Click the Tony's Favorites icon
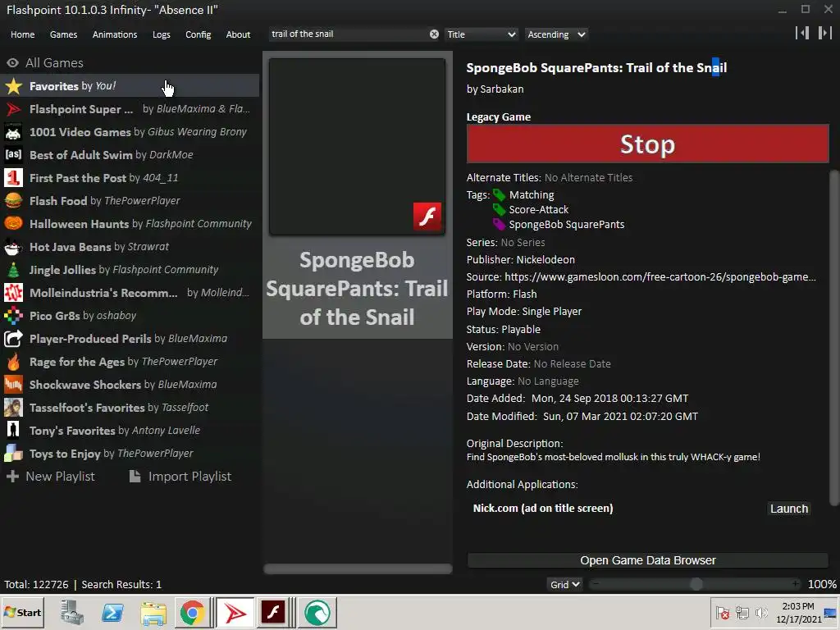Image resolution: width=840 pixels, height=630 pixels. tap(13, 430)
